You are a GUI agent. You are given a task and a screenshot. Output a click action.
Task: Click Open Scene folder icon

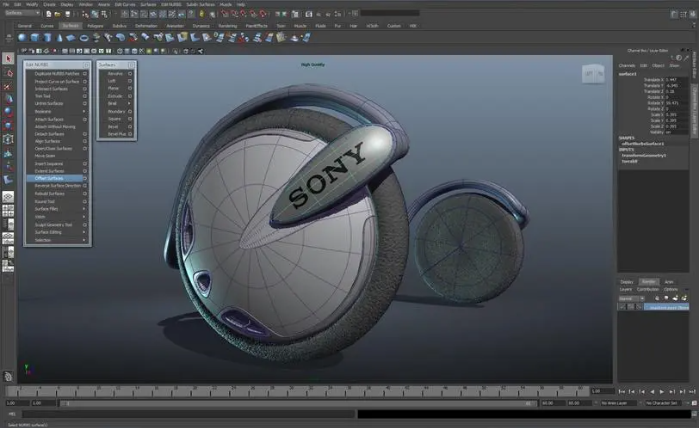pyautogui.click(x=58, y=14)
